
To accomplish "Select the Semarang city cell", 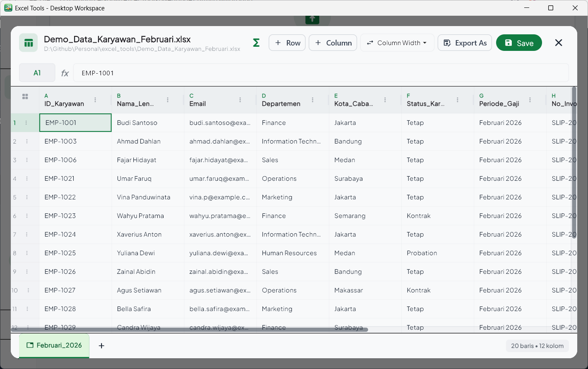I will click(365, 216).
